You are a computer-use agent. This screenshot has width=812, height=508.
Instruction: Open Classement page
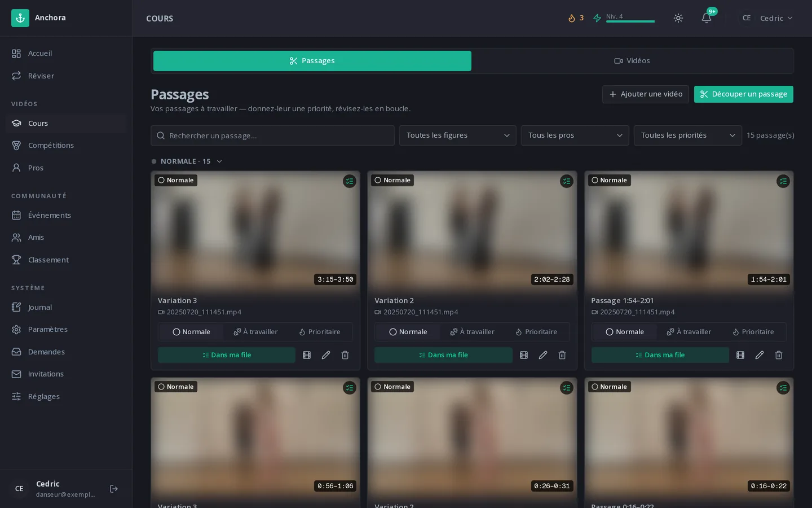coord(66,260)
